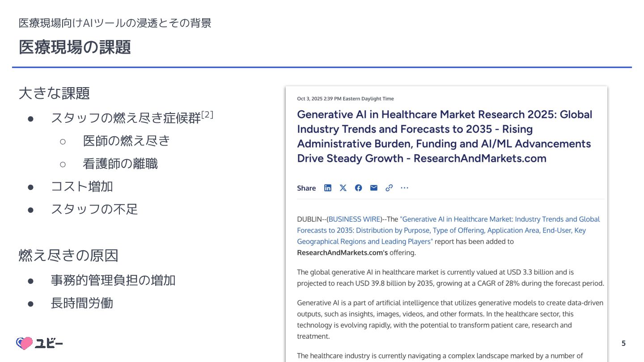Screen dimensions: 644x362
Task: Click the ユビー brand text
Action: pos(49,343)
